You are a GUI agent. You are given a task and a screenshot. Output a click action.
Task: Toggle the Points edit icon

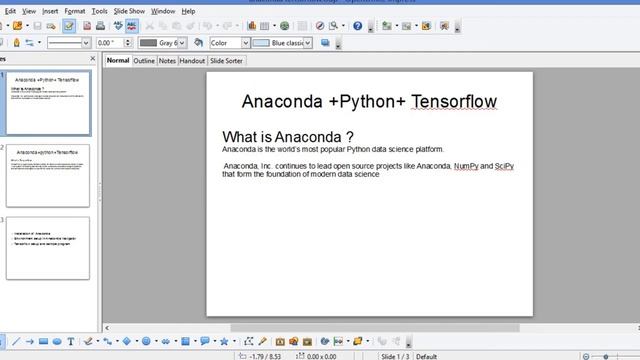tap(249, 341)
